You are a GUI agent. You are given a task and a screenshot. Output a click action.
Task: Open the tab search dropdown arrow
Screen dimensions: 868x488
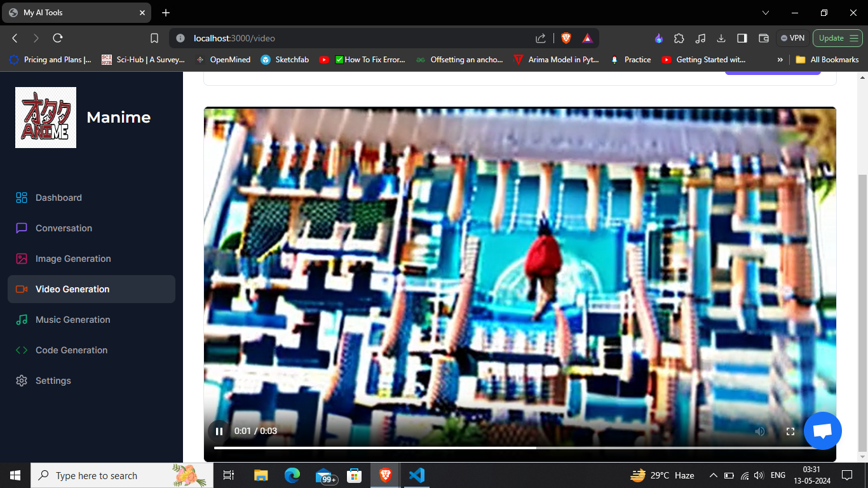[766, 13]
